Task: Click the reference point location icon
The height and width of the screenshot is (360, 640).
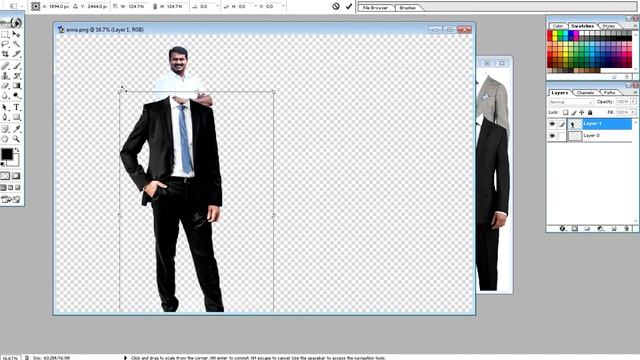Action: point(36,6)
